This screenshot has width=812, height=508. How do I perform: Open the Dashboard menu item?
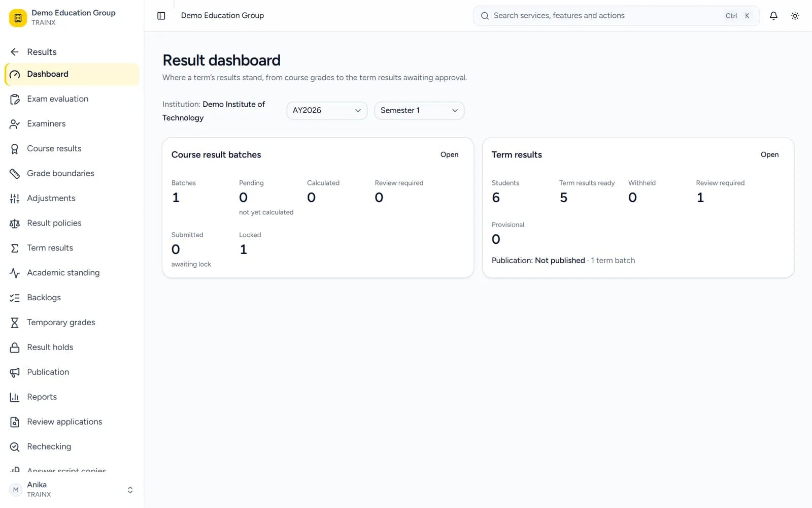(72, 74)
